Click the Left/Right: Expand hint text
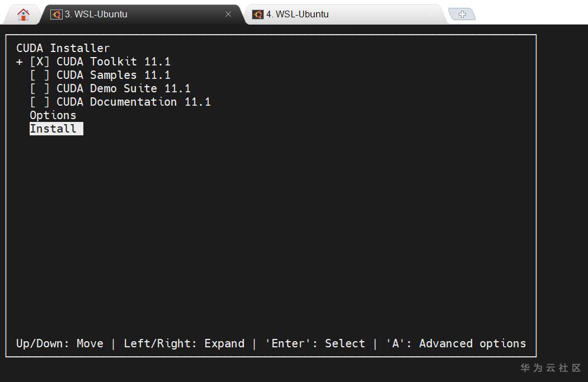 click(184, 343)
